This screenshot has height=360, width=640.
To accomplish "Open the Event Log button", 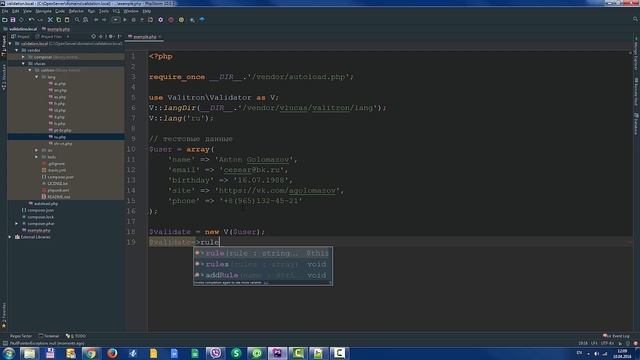I will point(616,336).
